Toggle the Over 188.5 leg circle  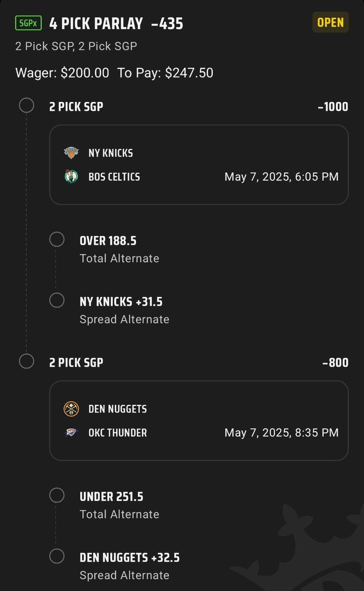[57, 240]
